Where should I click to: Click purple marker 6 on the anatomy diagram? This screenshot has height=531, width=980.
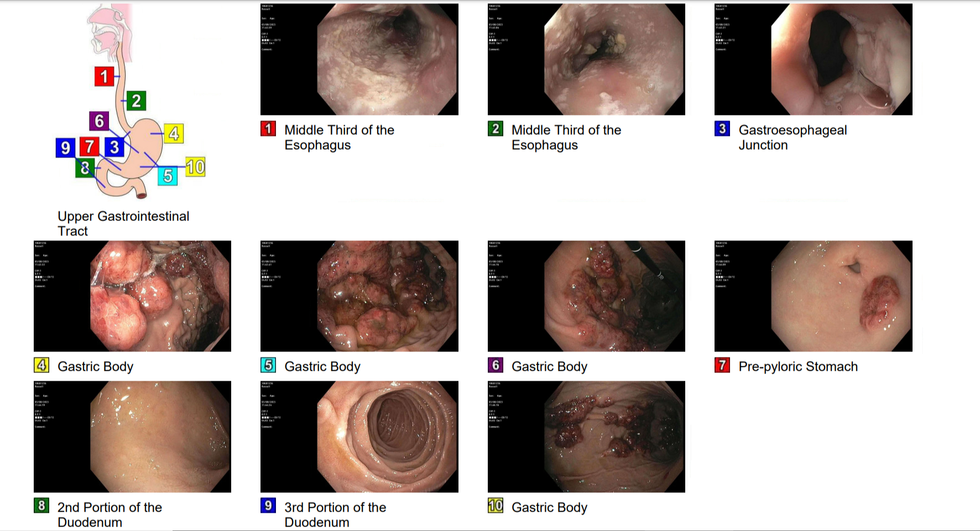[99, 121]
